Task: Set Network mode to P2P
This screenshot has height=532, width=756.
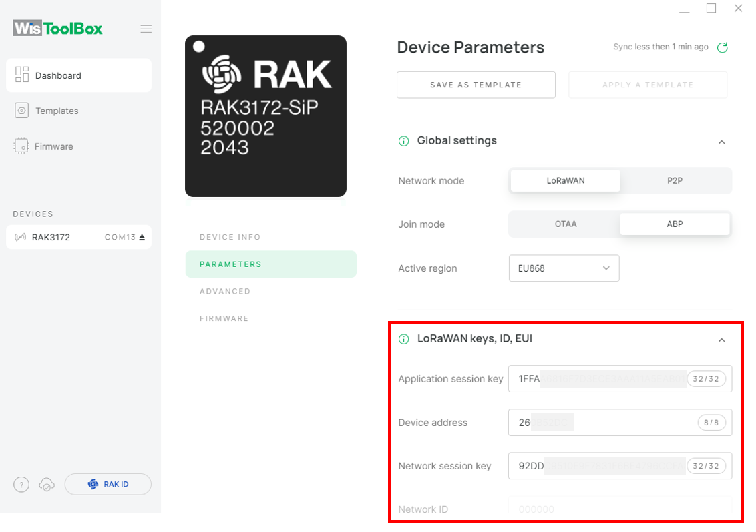Action: (x=675, y=181)
